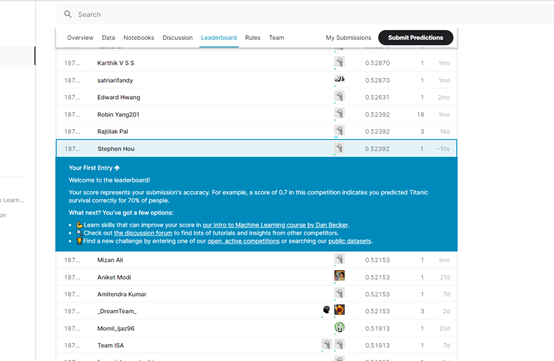Open the Intro to Machine Learning course link

(275, 225)
